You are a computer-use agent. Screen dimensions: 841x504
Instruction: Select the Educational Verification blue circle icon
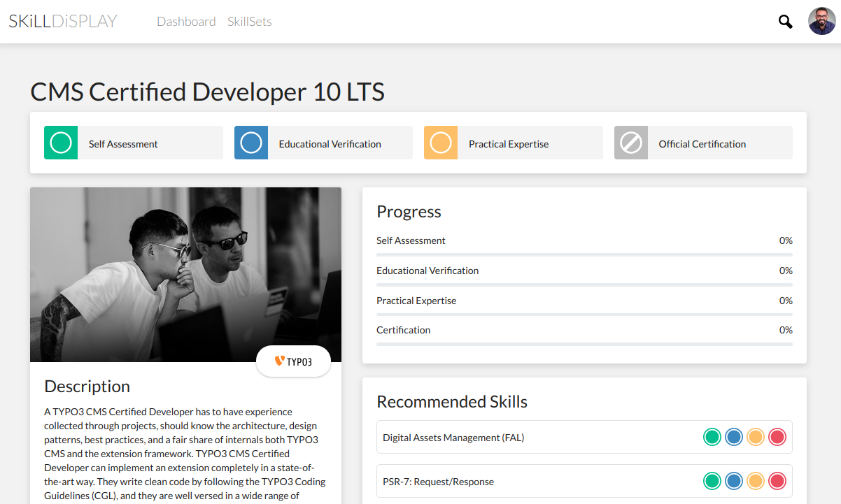coord(251,143)
